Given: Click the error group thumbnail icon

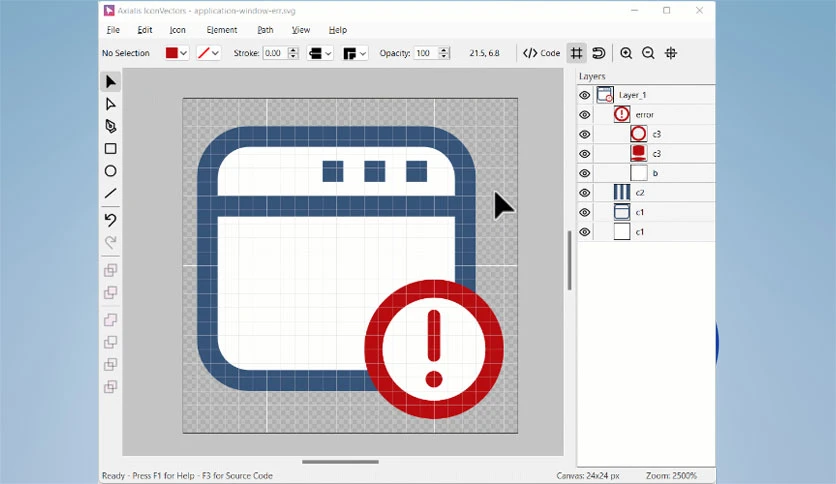Looking at the screenshot, I should [622, 114].
